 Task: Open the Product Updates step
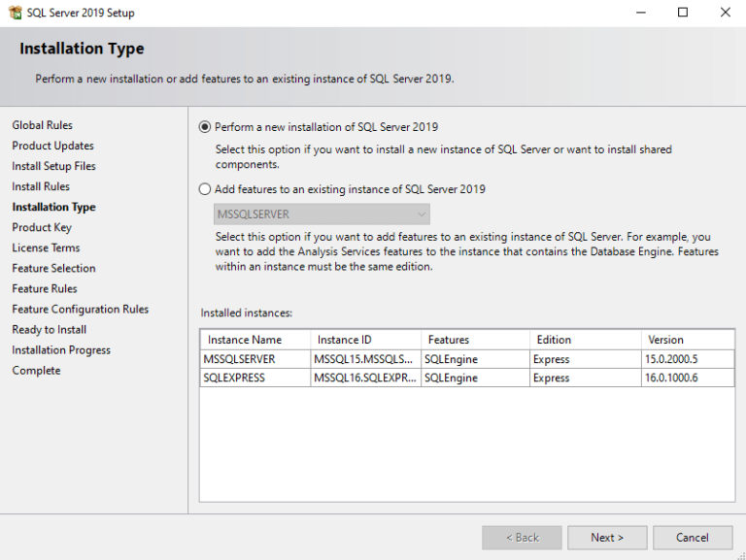[x=52, y=146]
